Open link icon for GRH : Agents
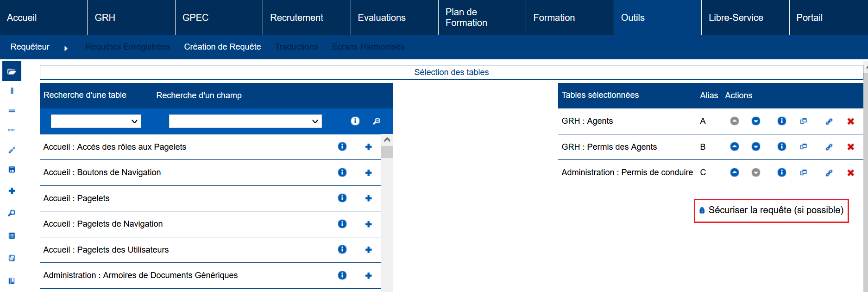 pos(829,121)
